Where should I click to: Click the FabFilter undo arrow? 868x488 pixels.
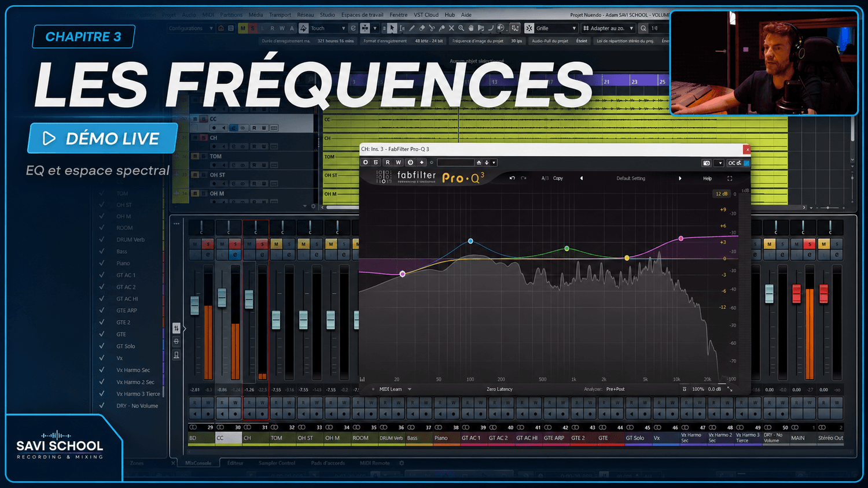512,178
